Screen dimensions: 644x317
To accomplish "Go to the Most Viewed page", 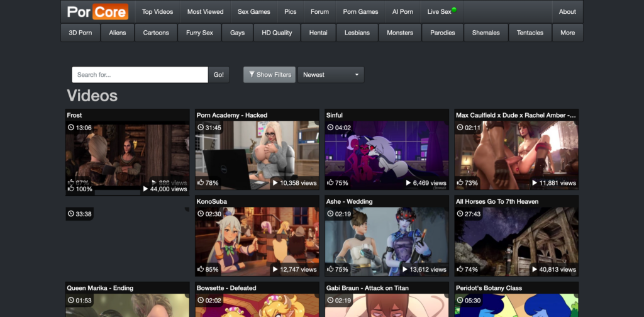I will (206, 11).
